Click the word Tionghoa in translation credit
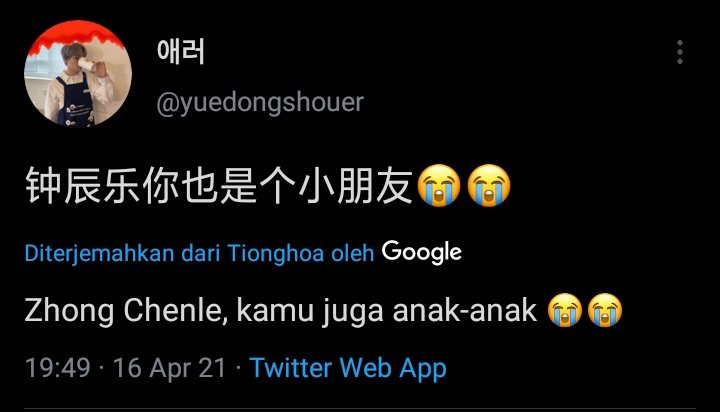Screen dimensions: 720x412 (x=276, y=253)
